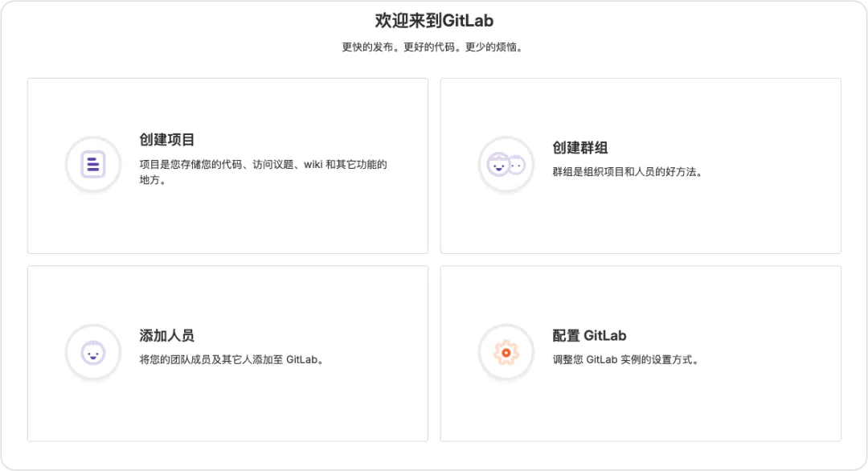Click the two-faces group icon

506,165
